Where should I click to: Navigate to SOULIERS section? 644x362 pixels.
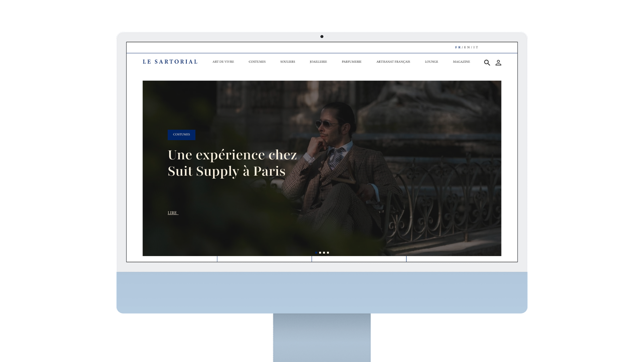[287, 62]
